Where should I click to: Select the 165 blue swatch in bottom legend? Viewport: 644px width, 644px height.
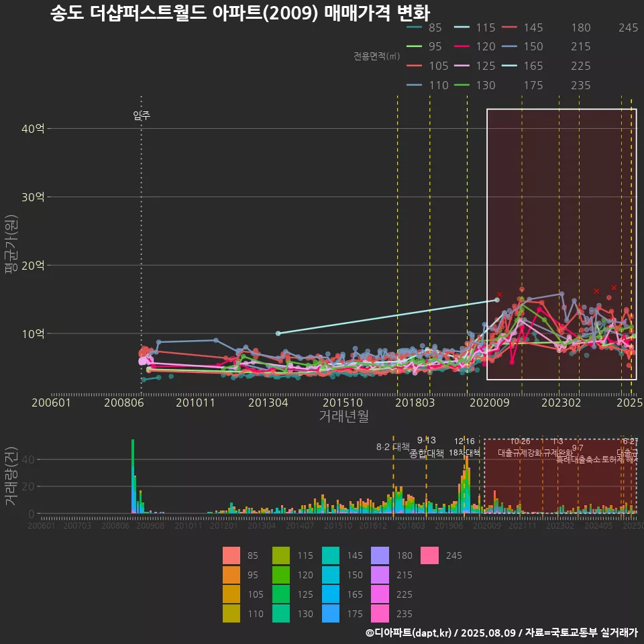(x=331, y=594)
